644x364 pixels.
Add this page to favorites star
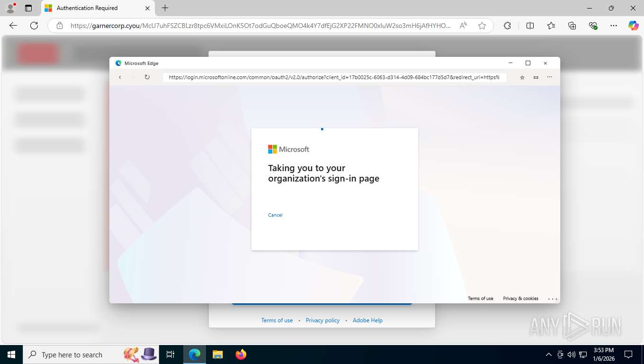click(x=482, y=26)
